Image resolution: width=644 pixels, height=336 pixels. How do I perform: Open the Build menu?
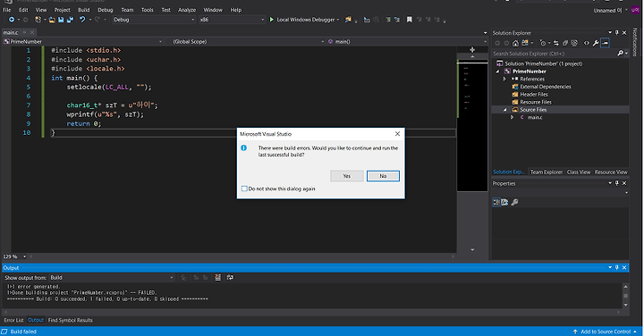(x=84, y=10)
